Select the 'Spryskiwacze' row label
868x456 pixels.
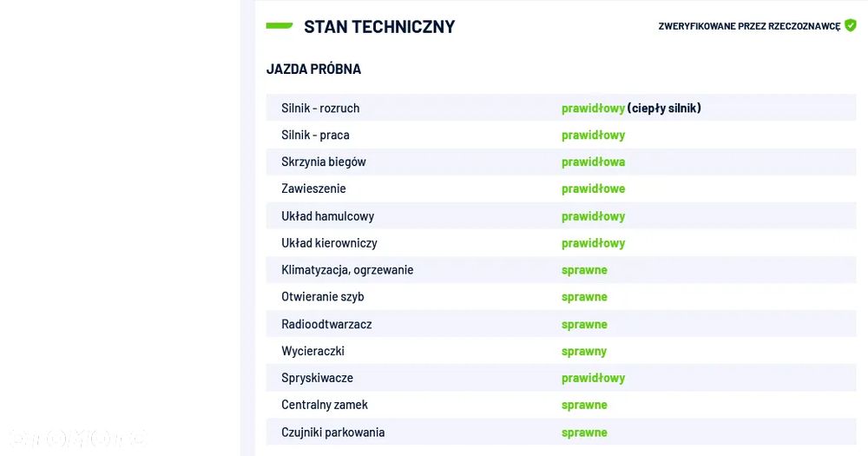(317, 378)
